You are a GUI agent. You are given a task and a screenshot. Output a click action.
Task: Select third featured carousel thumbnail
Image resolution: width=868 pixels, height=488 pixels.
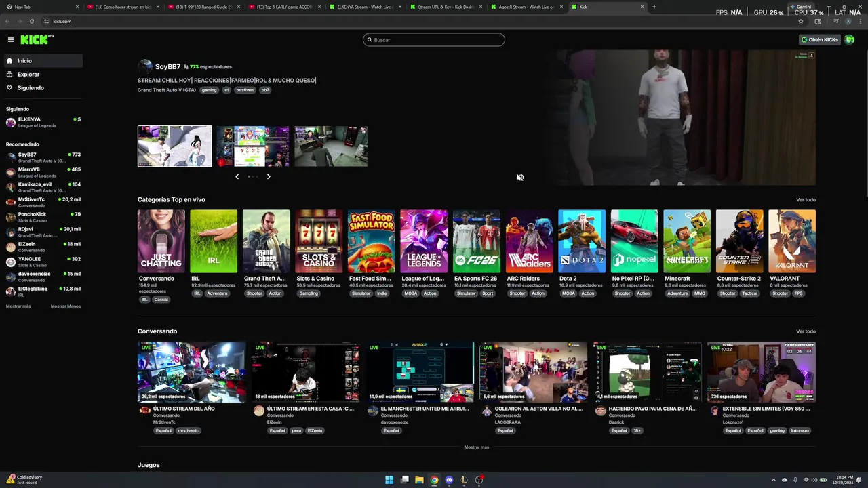click(x=331, y=146)
